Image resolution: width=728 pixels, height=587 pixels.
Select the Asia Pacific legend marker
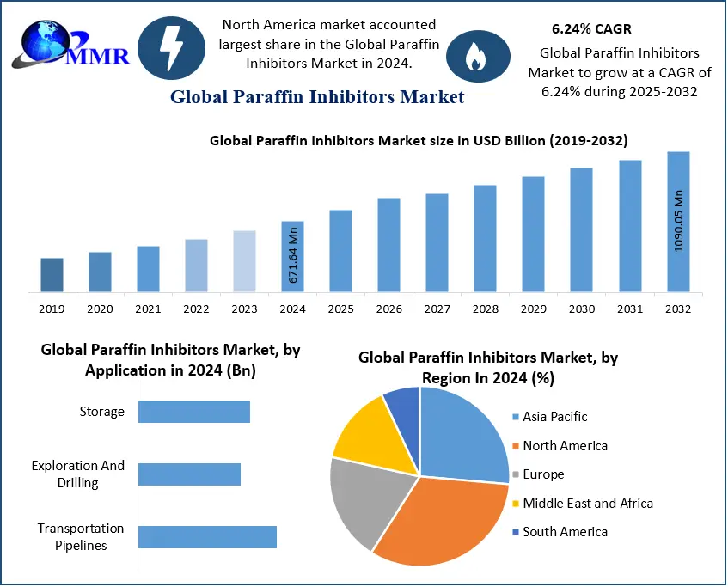[x=516, y=417]
